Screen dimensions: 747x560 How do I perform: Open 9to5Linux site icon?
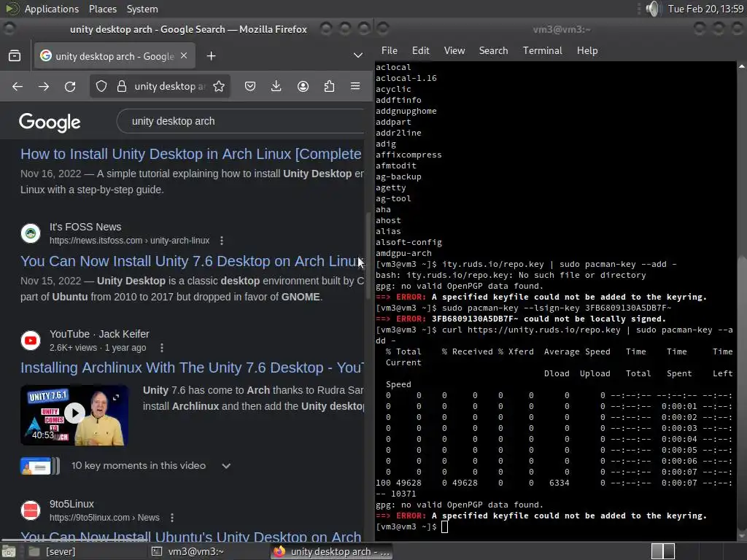[31, 510]
